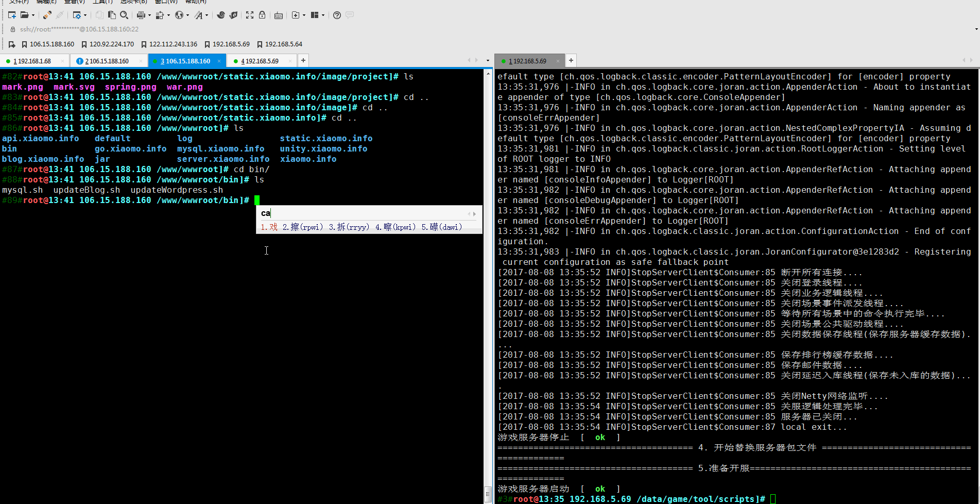This screenshot has height=504, width=980.
Task: Click the disconnect icon in toolbar
Action: pos(60,15)
